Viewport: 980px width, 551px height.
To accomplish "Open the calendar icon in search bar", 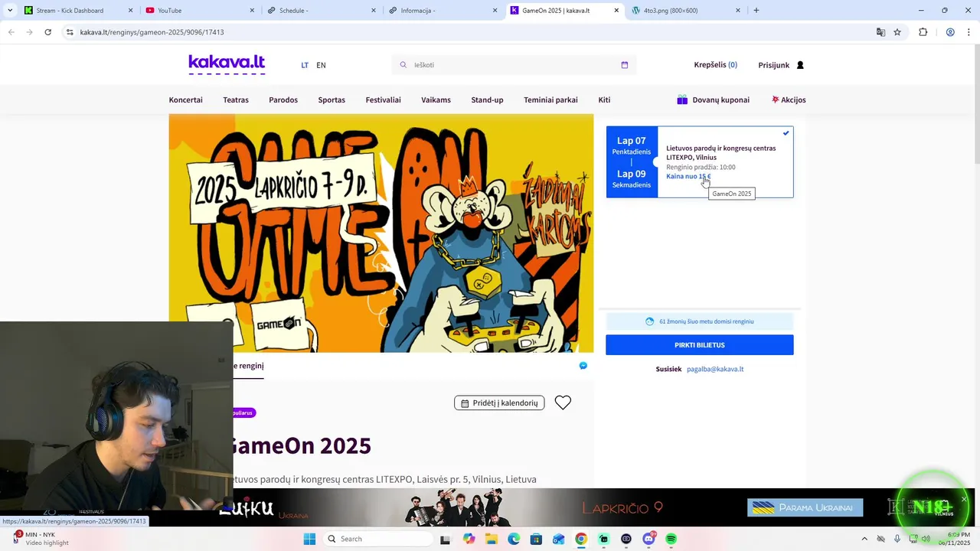I will [x=625, y=65].
